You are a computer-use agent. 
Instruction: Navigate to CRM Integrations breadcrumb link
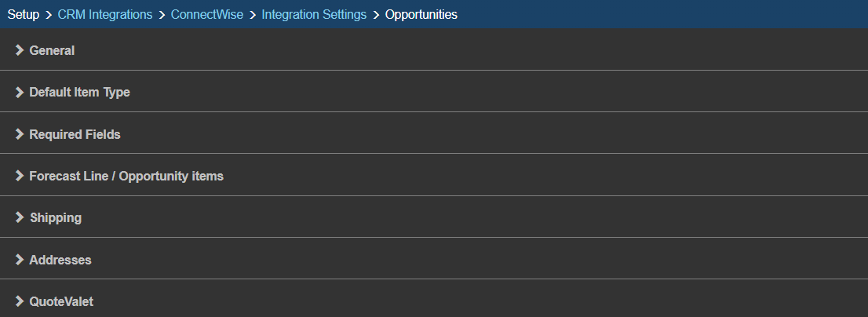105,15
